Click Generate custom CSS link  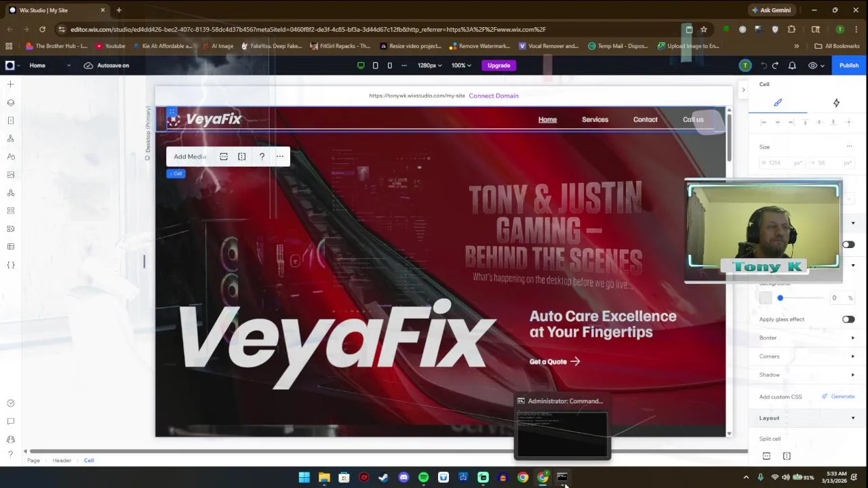coord(839,396)
